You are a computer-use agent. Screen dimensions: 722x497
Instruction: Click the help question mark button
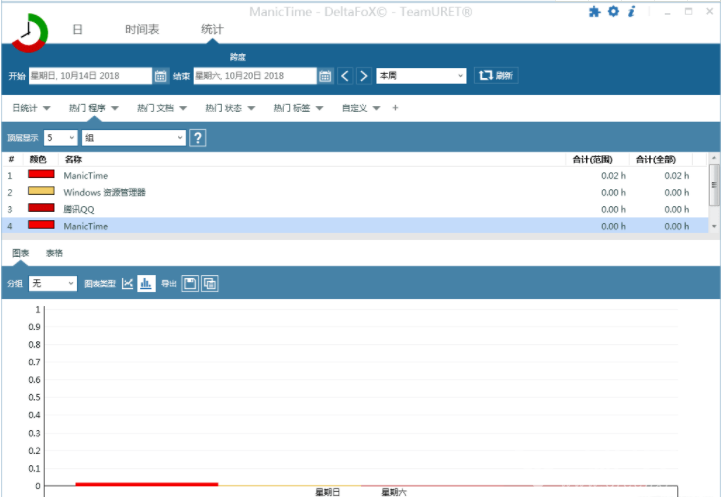pyautogui.click(x=198, y=138)
